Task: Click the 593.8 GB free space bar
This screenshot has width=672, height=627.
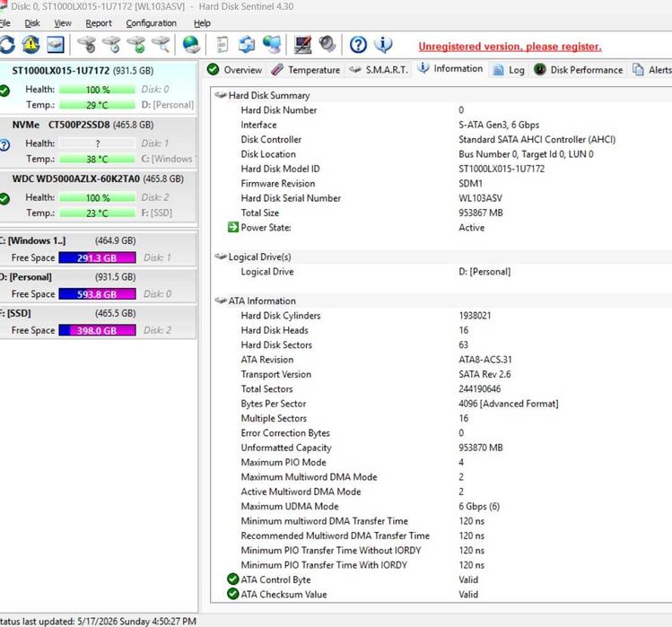Action: 97,294
